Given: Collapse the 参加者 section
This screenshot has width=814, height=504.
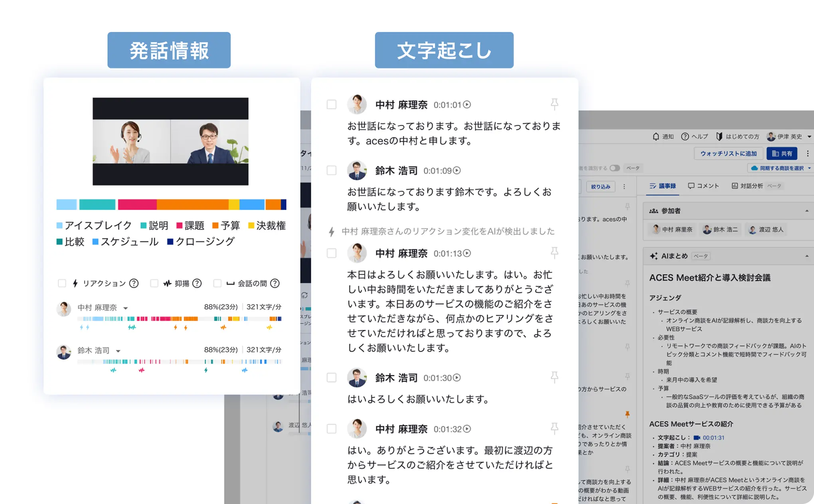Looking at the screenshot, I should (x=806, y=211).
